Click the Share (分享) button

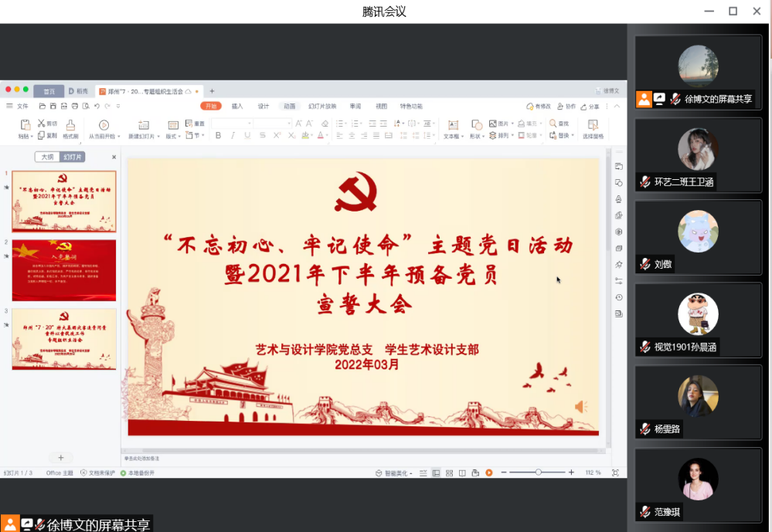click(590, 107)
